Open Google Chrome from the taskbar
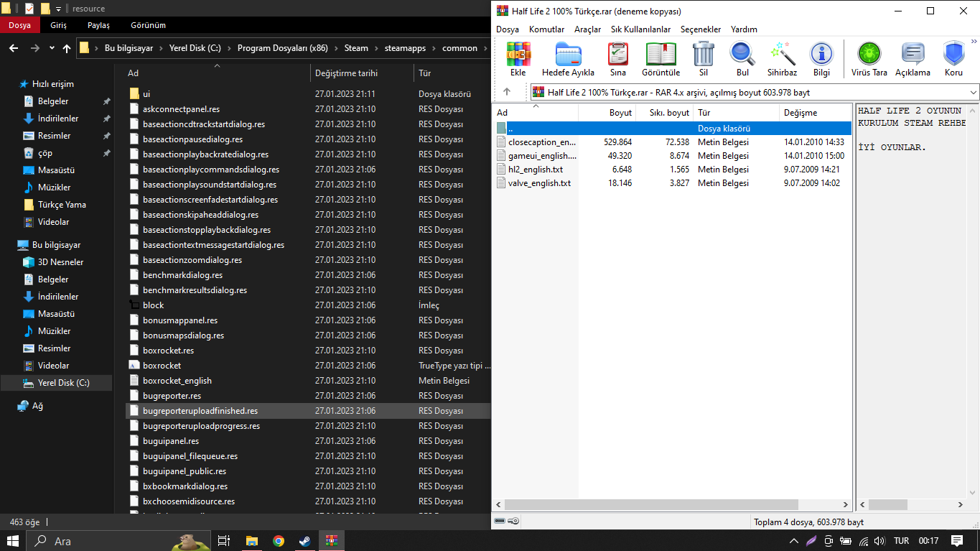 tap(279, 541)
